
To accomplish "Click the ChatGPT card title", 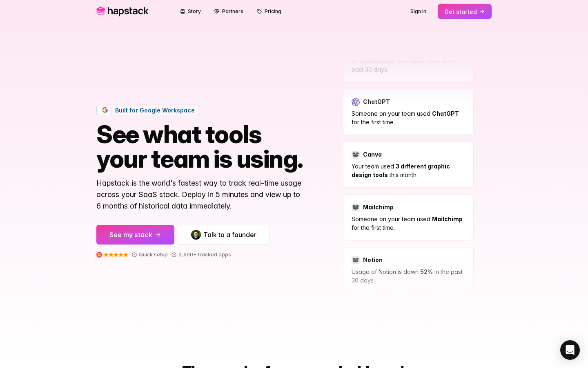I will pos(376,102).
